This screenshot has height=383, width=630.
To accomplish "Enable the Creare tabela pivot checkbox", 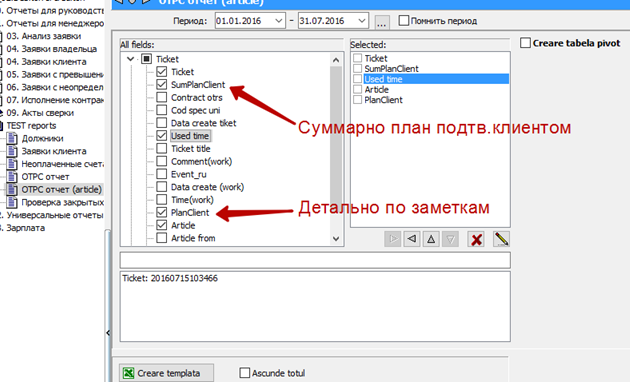I will point(525,43).
